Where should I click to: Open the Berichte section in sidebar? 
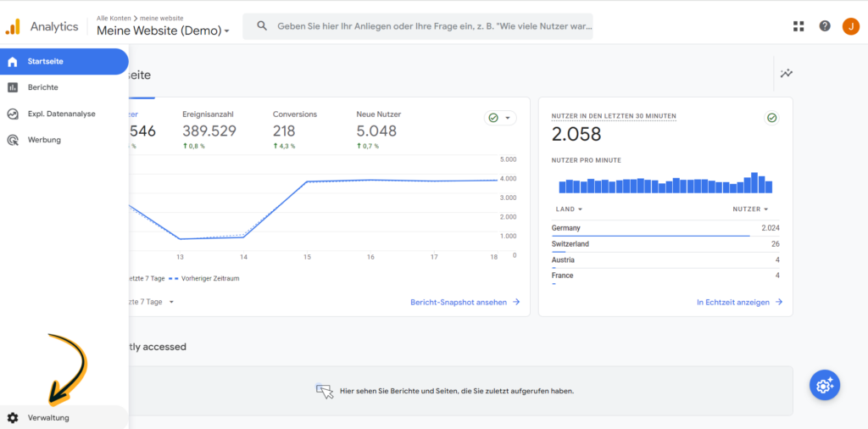[42, 87]
